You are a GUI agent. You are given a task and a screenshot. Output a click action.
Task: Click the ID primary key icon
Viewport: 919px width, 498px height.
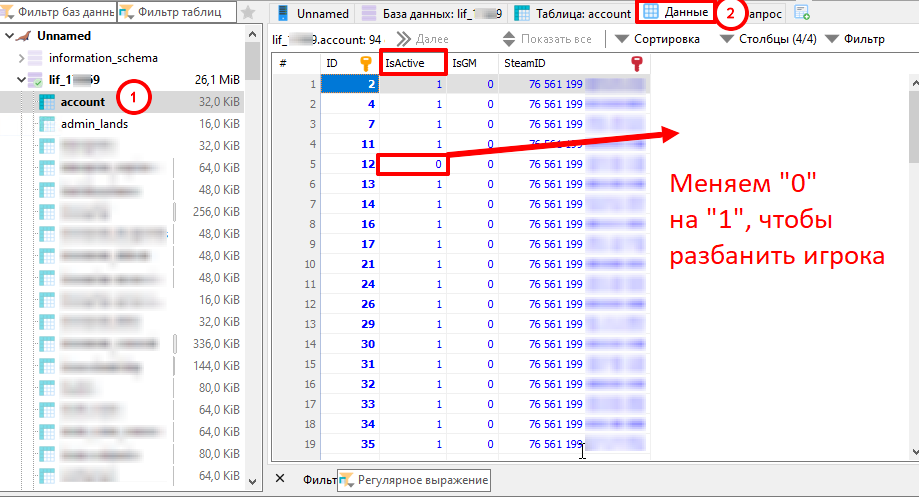click(x=366, y=63)
